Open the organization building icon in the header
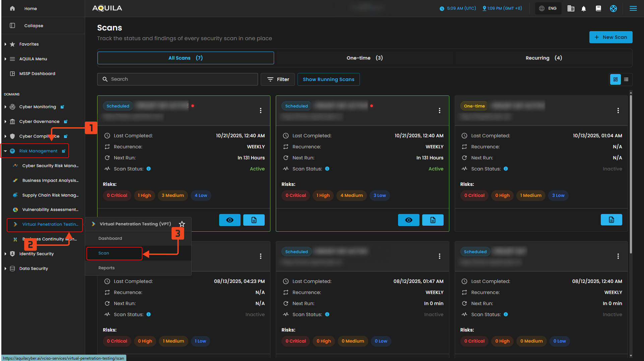 (x=571, y=9)
